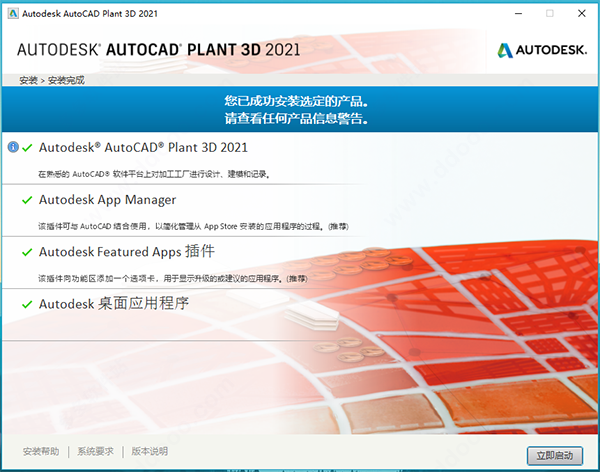The image size is (600, 472).
Task: Click the green checkmark next to Autodesk Featured Apps
Action: 27,252
